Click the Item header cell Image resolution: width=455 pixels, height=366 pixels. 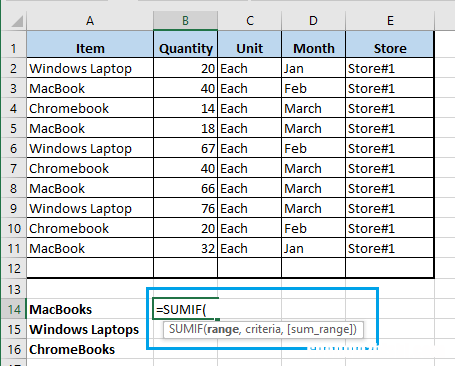(x=90, y=45)
